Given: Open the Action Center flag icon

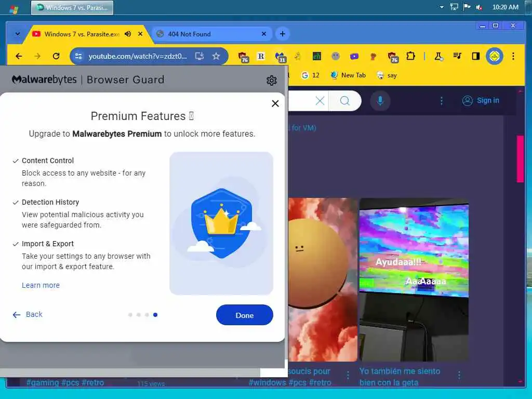Looking at the screenshot, I should click(467, 7).
